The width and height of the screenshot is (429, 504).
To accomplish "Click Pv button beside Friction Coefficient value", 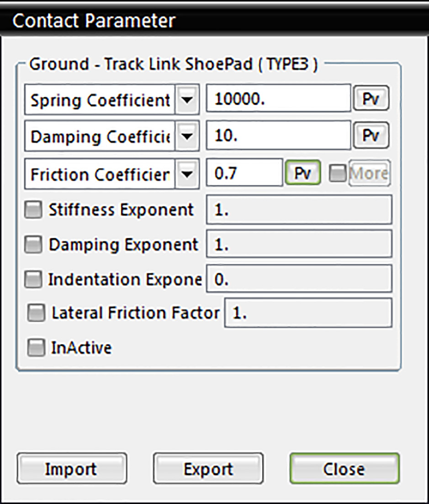I will pos(302,173).
